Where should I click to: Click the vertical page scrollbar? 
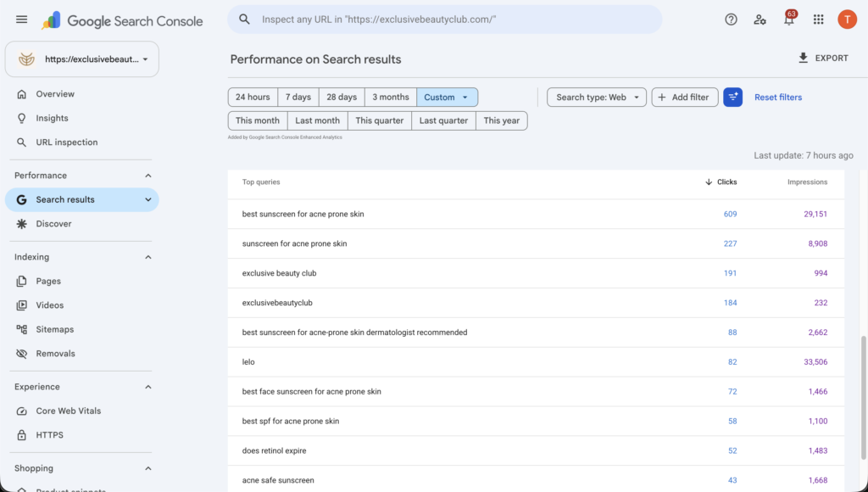click(x=863, y=398)
